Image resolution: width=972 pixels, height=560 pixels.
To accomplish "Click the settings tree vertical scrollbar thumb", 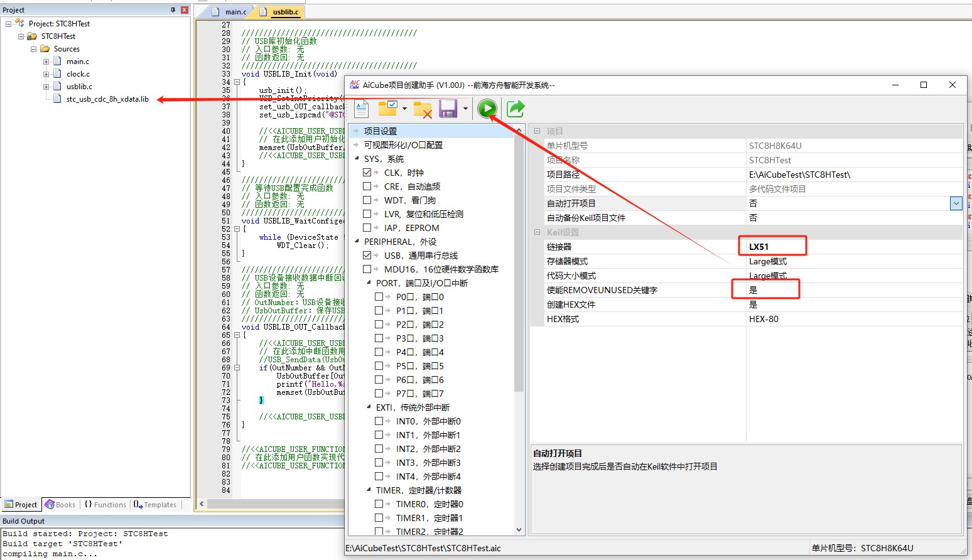I will click(x=519, y=264).
